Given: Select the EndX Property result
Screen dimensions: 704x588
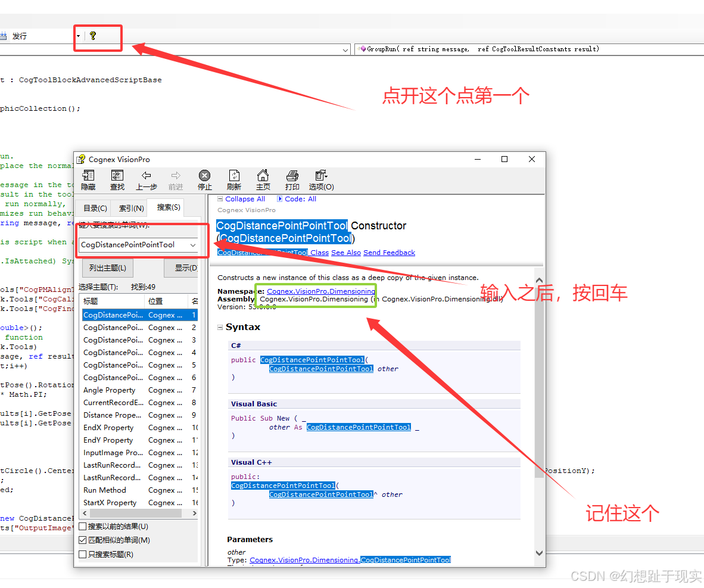Looking at the screenshot, I should tap(139, 428).
